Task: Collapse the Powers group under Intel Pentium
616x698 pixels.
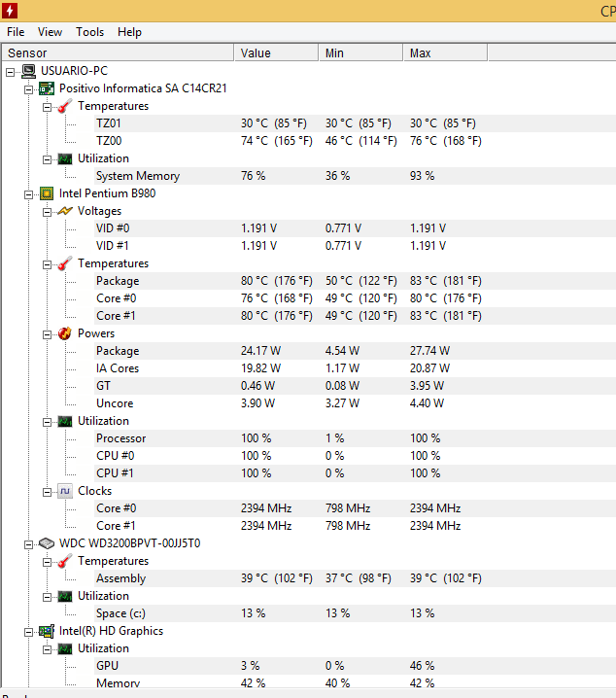Action: (x=47, y=334)
